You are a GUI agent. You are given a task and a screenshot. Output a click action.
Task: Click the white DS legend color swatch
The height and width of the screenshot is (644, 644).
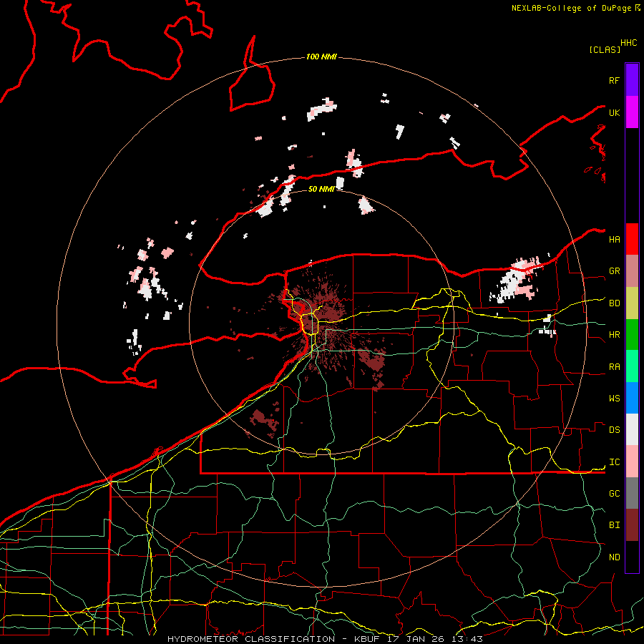(x=632, y=429)
